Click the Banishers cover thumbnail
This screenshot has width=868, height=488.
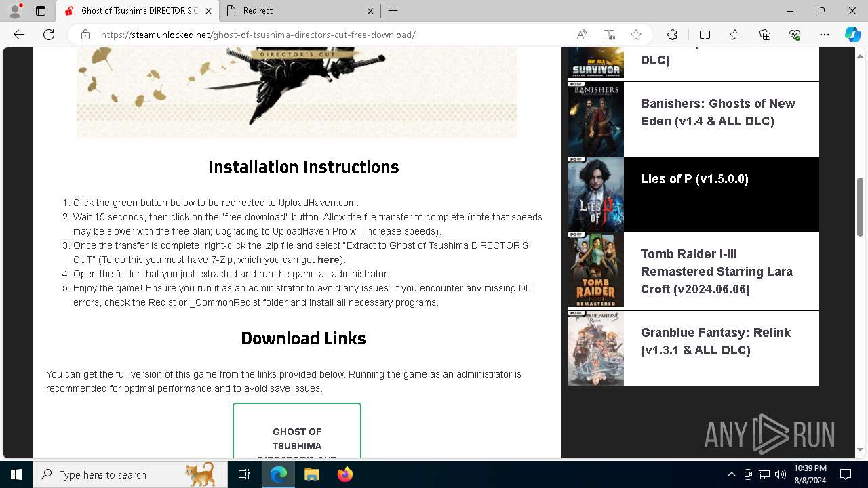pos(595,119)
